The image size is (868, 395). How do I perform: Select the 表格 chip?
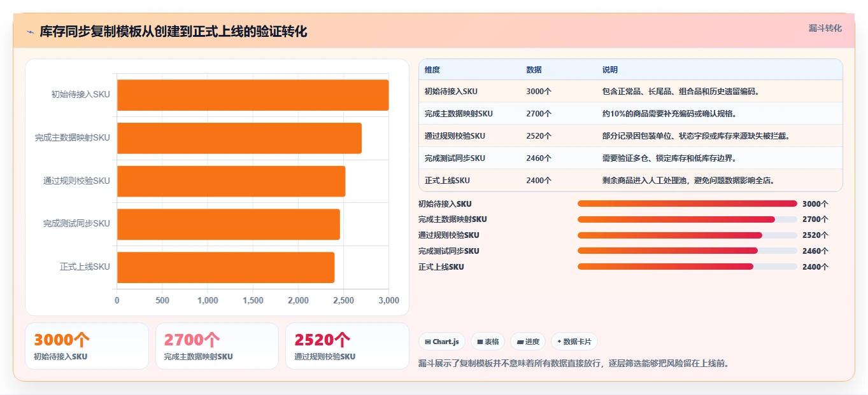[488, 342]
